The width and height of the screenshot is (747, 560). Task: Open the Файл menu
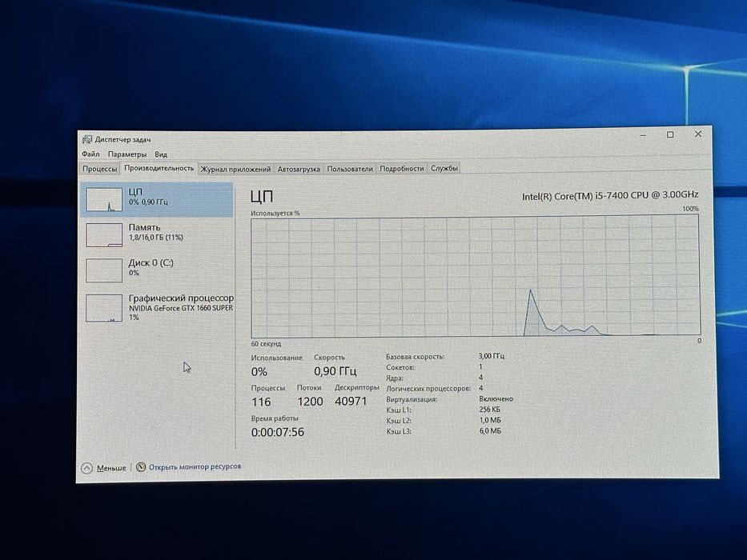(x=90, y=154)
